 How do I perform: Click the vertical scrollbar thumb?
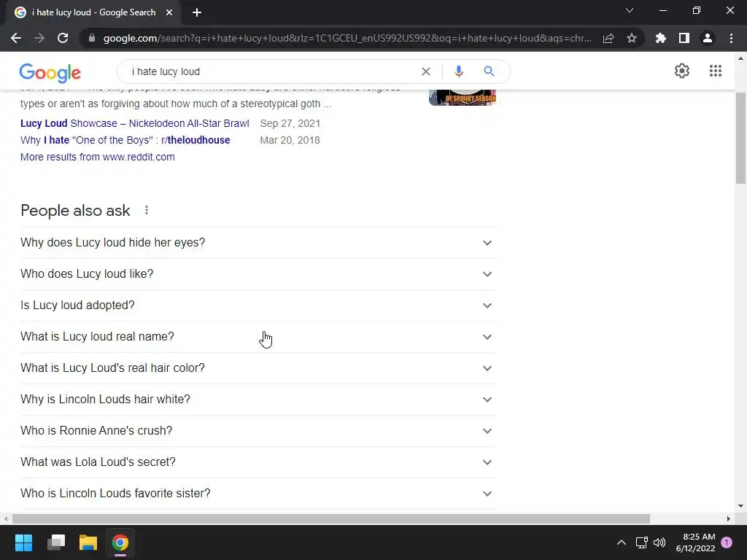pos(740,138)
